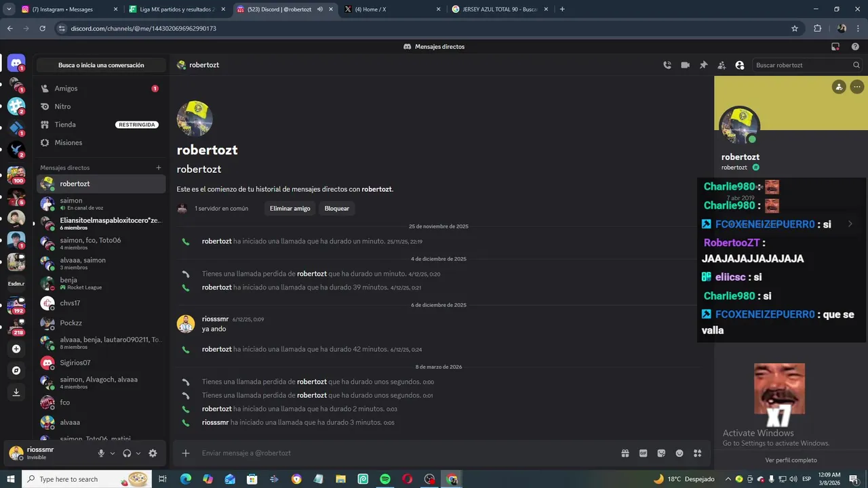Image resolution: width=868 pixels, height=488 pixels.
Task: Open the fco direct message
Action: click(101, 402)
